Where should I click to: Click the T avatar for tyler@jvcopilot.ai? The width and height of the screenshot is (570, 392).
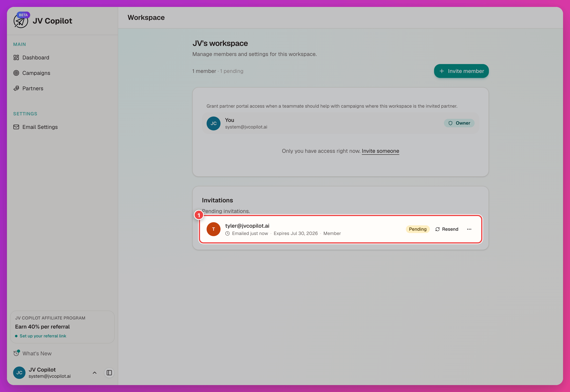point(213,229)
